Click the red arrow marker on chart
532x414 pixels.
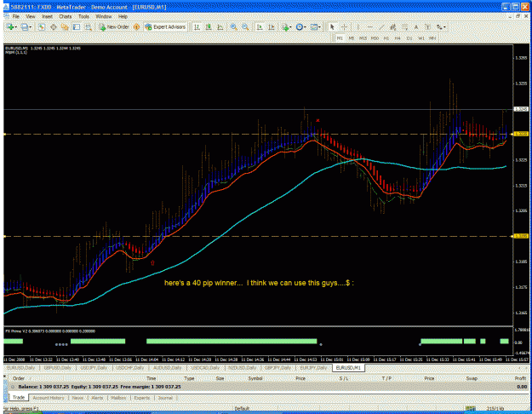(x=152, y=263)
